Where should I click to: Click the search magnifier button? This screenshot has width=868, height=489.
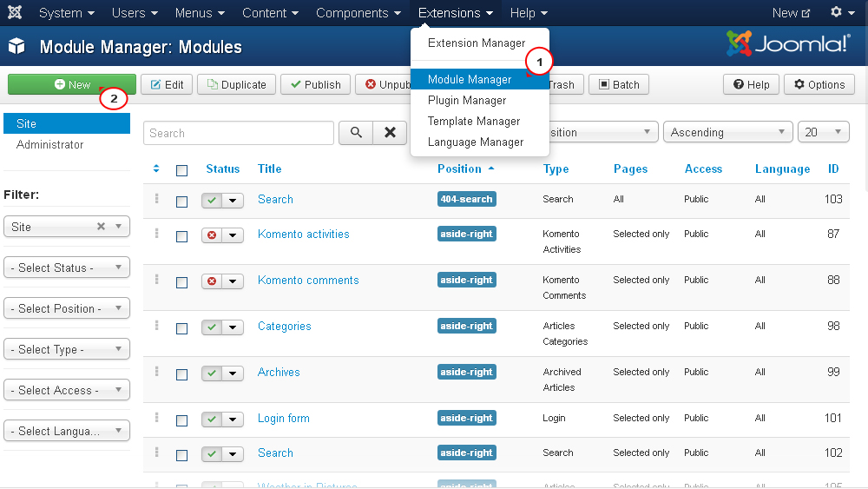[x=356, y=133]
